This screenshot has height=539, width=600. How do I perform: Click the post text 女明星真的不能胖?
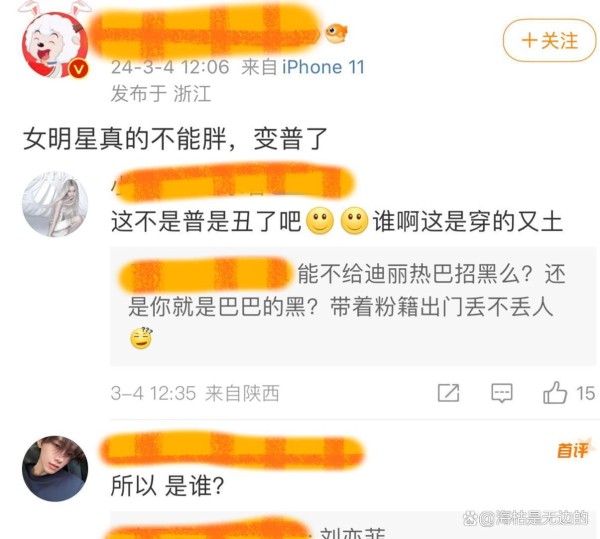click(125, 138)
